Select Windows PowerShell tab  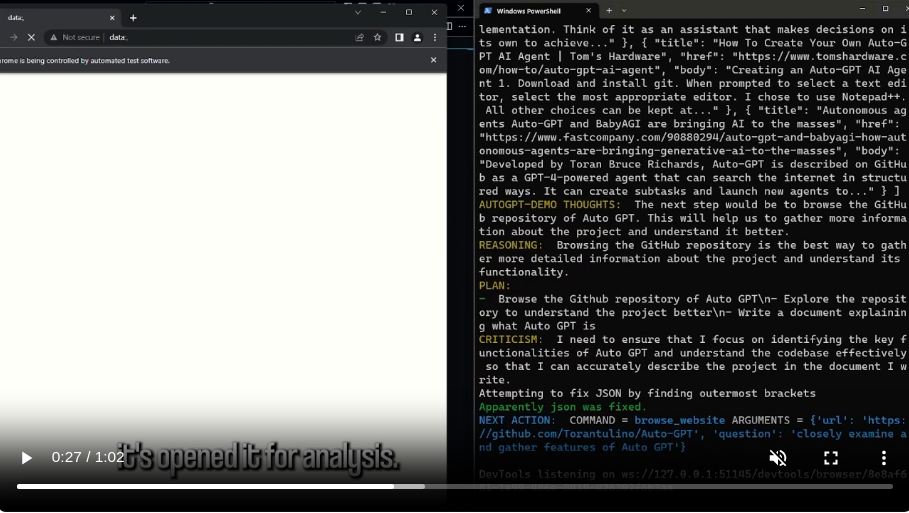pos(529,10)
